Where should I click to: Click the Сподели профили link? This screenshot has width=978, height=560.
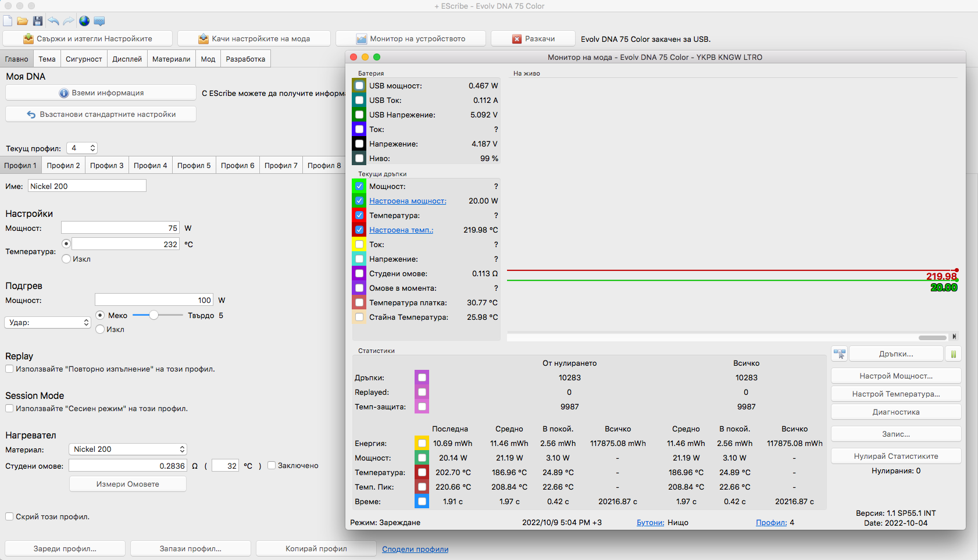tap(415, 549)
